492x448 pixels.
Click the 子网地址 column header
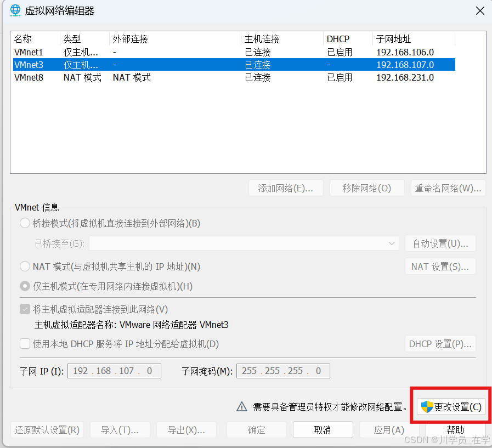pyautogui.click(x=414, y=39)
